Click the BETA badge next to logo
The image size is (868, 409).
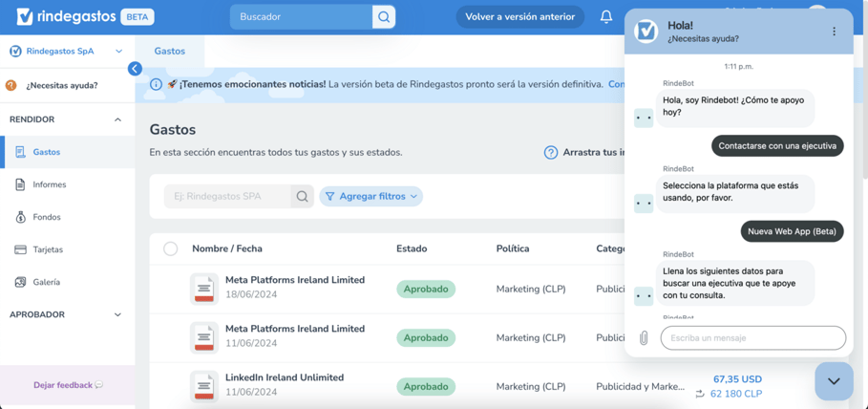point(138,16)
